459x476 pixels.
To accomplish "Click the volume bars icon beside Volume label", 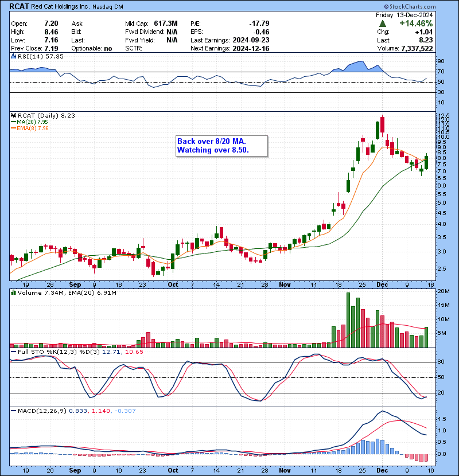I will click(x=13, y=293).
